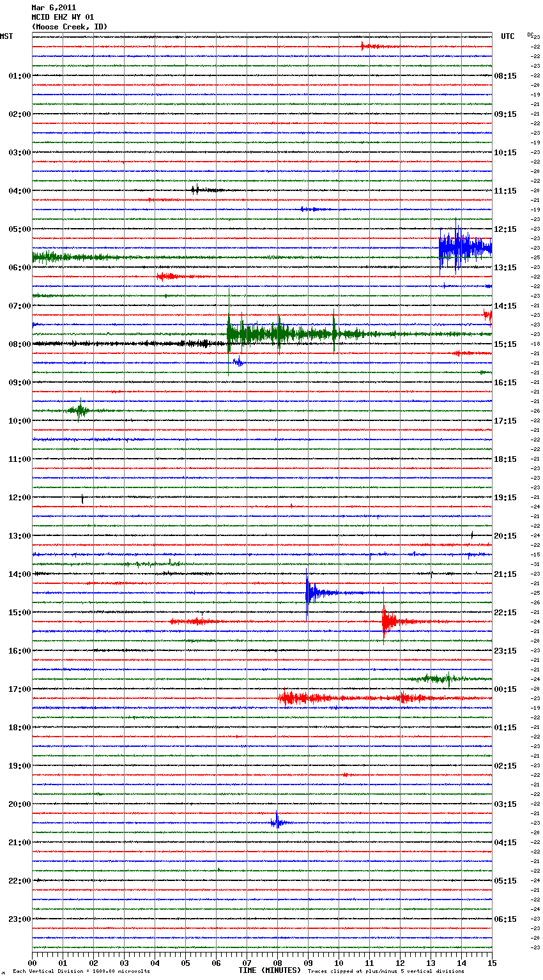Screen dimensions: 543x980
Task: Click the 12:15 UTC time label
Action: (505, 229)
